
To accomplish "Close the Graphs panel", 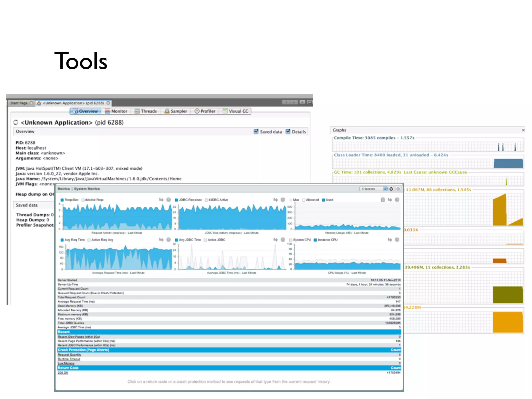I will 523,130.
